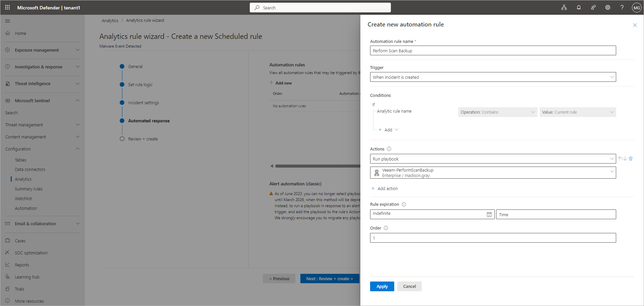The width and height of the screenshot is (644, 306).
Task: Show info tooltip for Actions
Action: pos(389,149)
